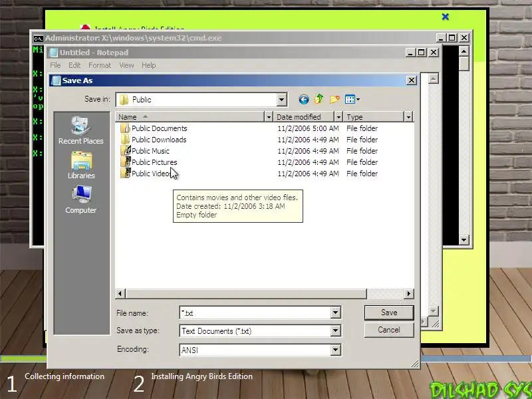Click the cmd window scroll down arrow

click(x=464, y=240)
